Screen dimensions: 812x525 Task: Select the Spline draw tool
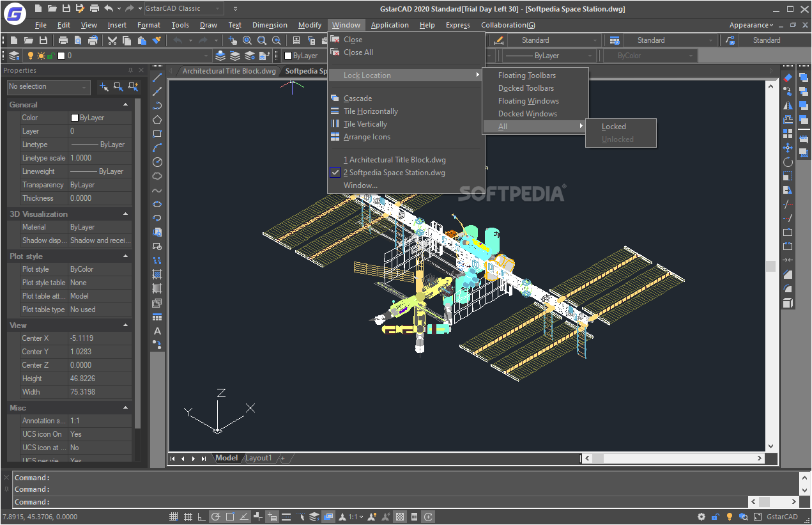(x=157, y=190)
